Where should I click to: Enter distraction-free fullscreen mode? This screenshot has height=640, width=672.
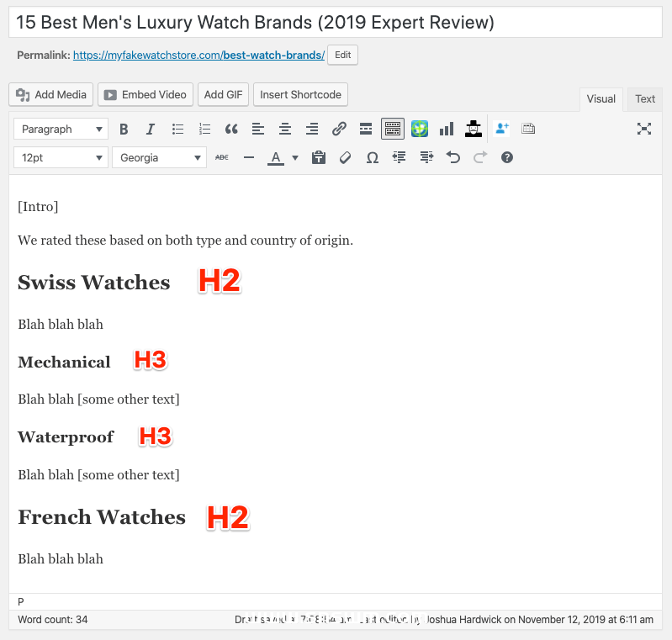coord(644,129)
